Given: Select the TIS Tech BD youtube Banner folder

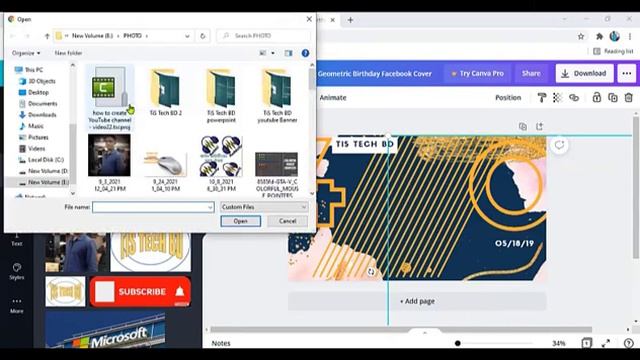Looking at the screenshot, I should click(x=277, y=96).
